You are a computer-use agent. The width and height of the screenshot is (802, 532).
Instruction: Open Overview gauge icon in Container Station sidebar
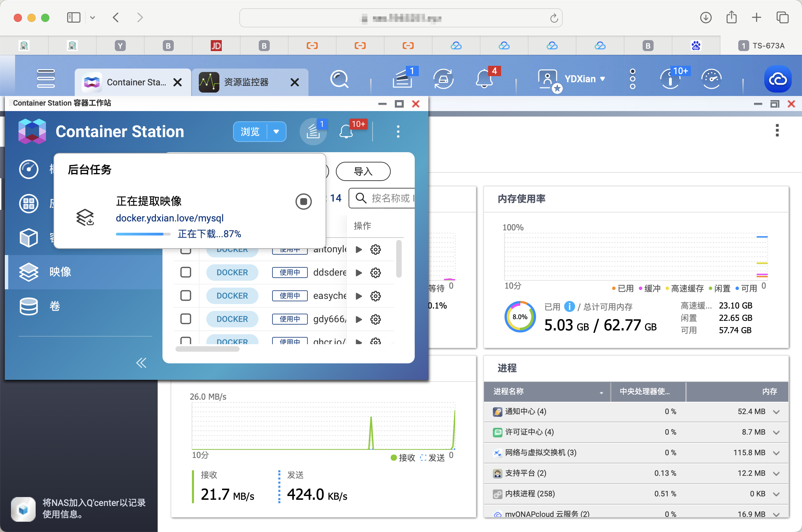point(29,169)
